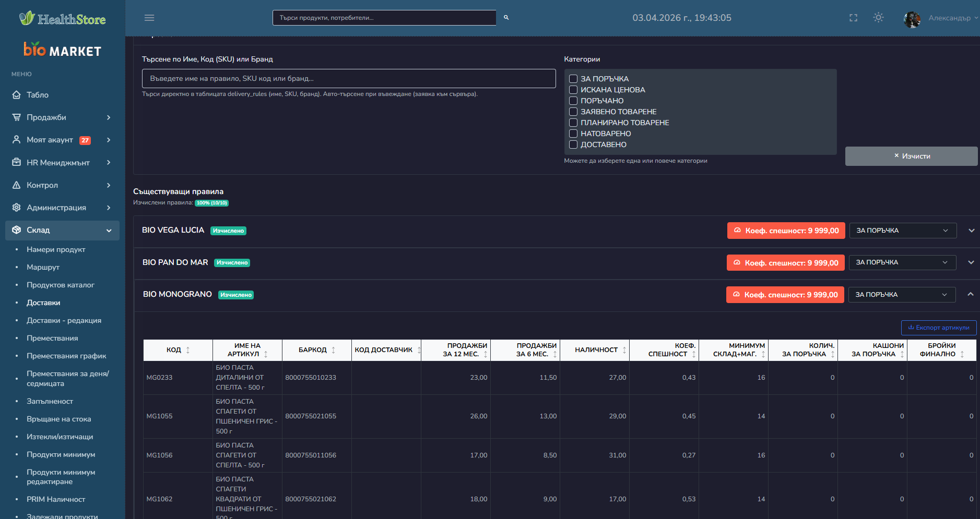Click the Изчисти clear button
This screenshot has height=519, width=980.
[x=912, y=156]
